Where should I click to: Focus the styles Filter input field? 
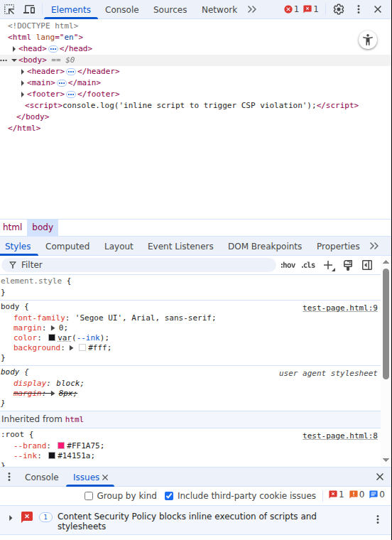tap(138, 265)
